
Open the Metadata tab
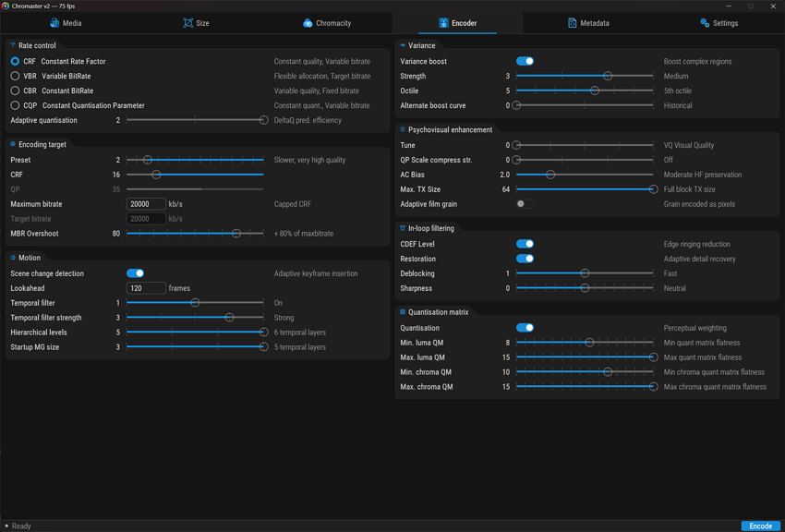(x=588, y=23)
